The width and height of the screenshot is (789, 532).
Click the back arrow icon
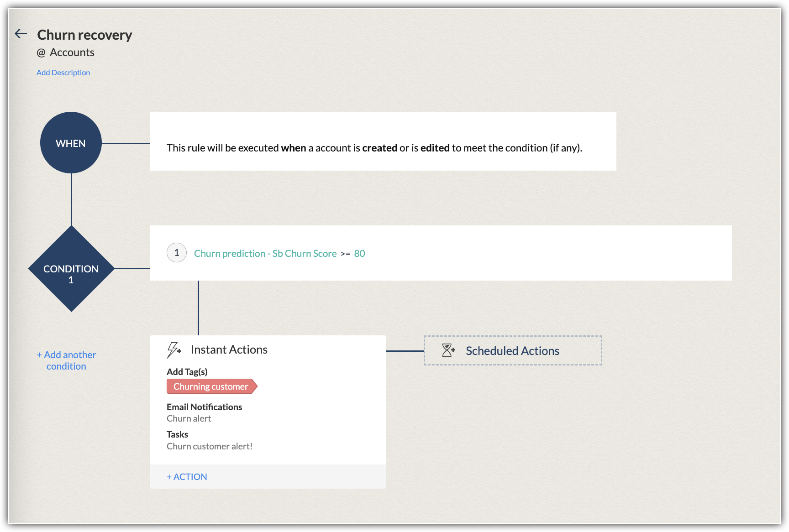point(21,34)
